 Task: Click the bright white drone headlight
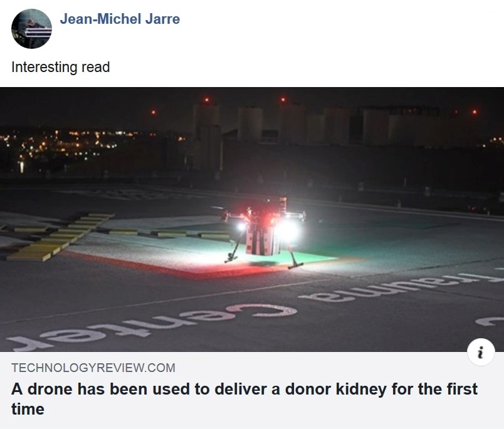[x=287, y=230]
